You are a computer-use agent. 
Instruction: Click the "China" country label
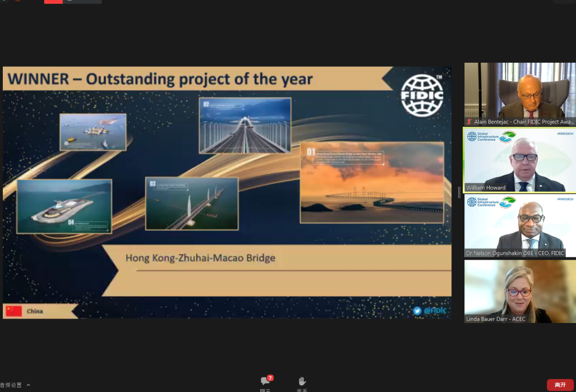point(35,311)
